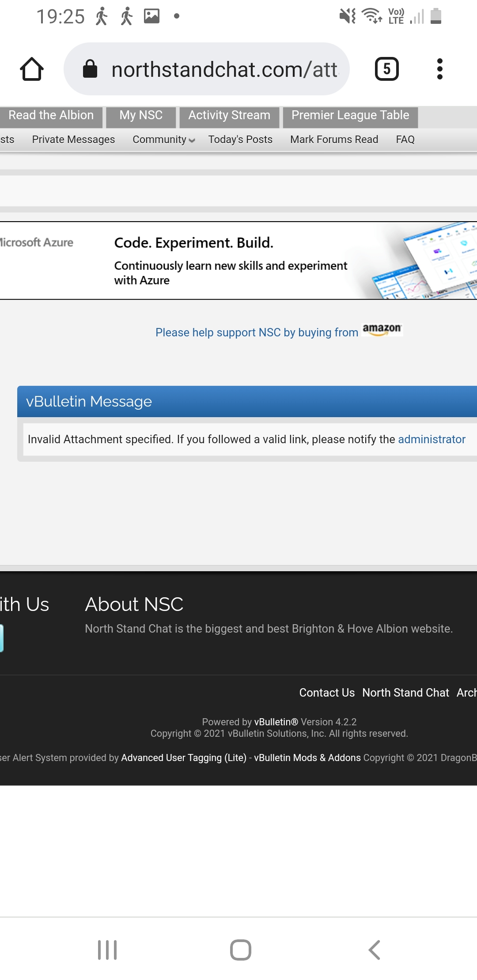Tap the Android home navigation button

pyautogui.click(x=241, y=950)
